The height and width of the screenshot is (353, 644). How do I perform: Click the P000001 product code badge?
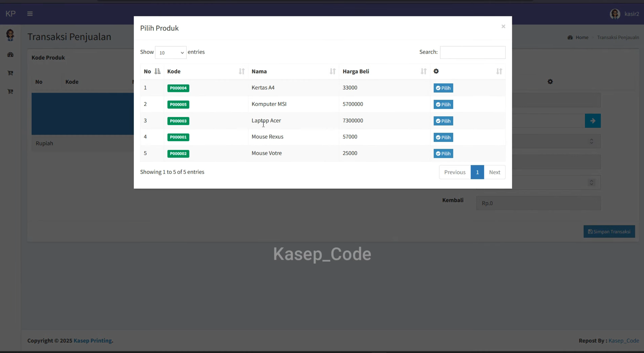click(x=178, y=137)
